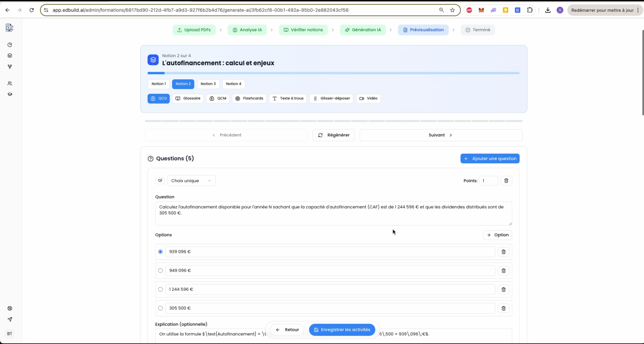Image resolution: width=644 pixels, height=344 pixels.
Task: Delete the 939 096 € option
Action: [x=503, y=252]
